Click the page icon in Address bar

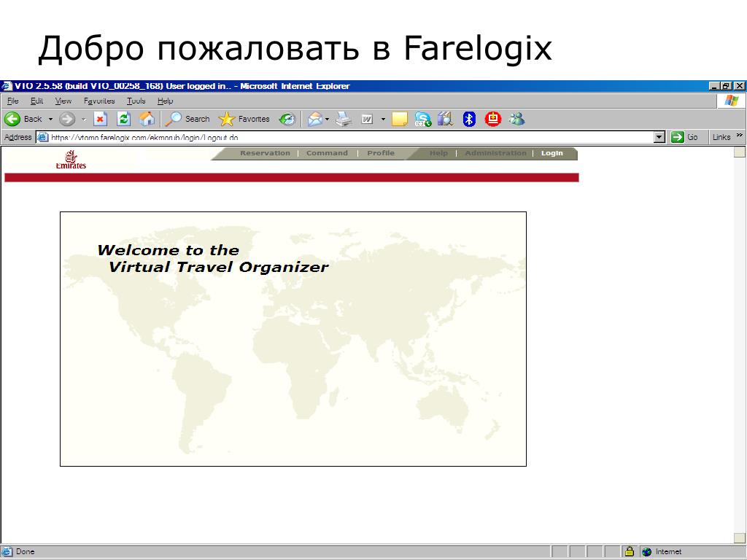tap(43, 137)
